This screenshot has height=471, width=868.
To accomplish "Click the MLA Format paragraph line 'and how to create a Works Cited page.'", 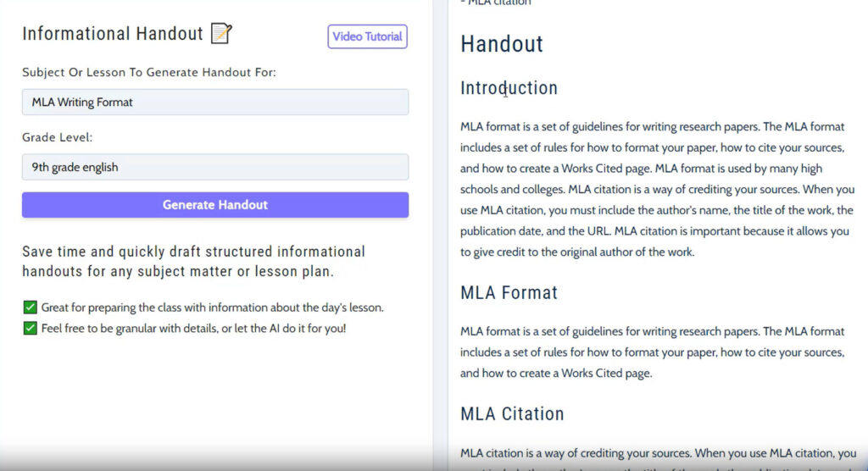I will click(x=556, y=373).
